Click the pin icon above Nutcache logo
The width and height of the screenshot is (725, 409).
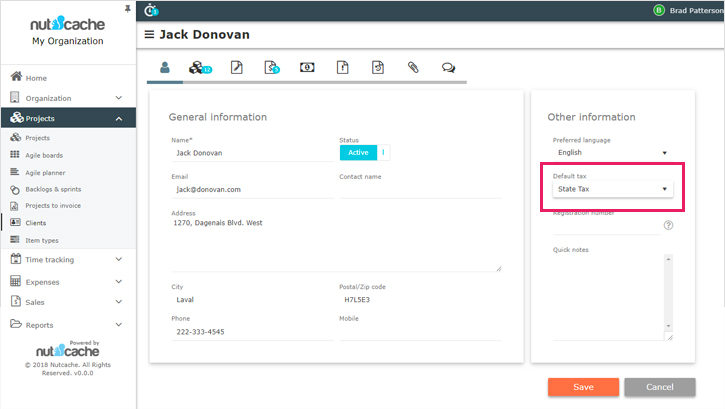pyautogui.click(x=127, y=8)
